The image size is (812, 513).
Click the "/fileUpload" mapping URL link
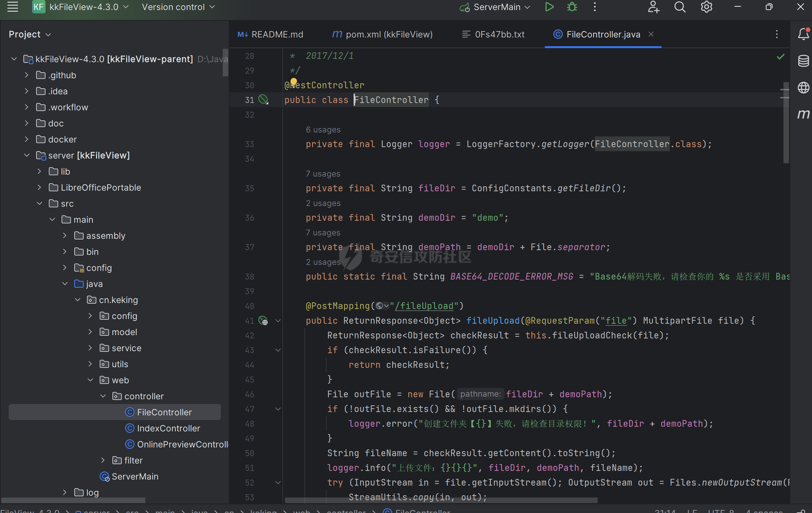[424, 306]
